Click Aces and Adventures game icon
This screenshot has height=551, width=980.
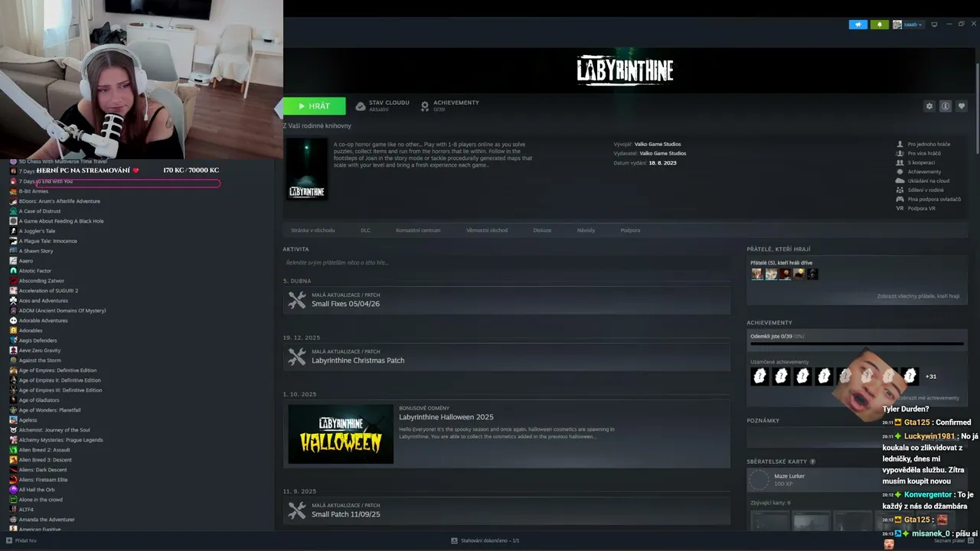[x=13, y=301]
